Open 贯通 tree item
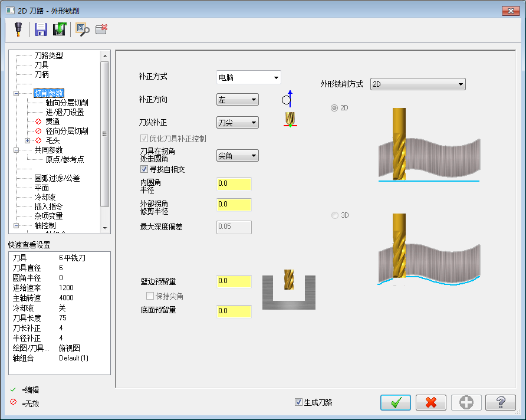The image size is (526, 420). 52,122
